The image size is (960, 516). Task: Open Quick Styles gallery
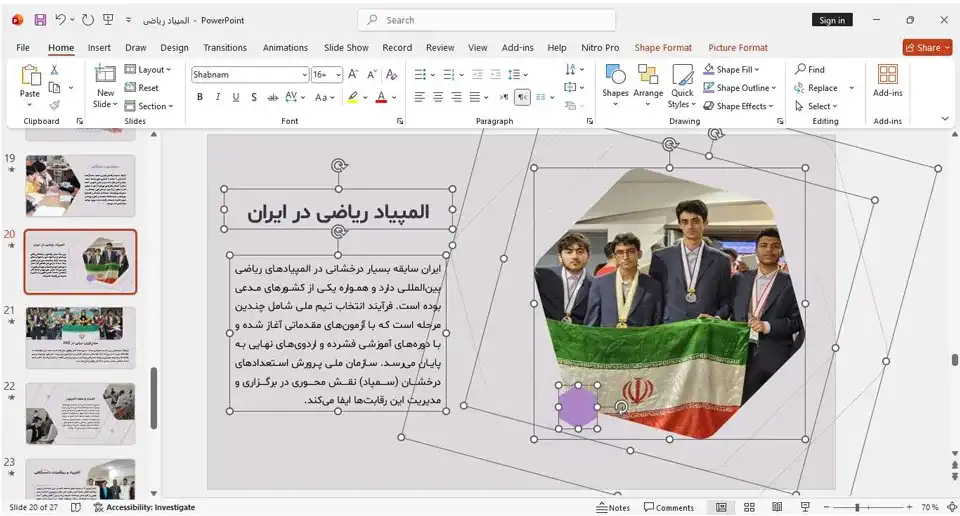tap(682, 86)
